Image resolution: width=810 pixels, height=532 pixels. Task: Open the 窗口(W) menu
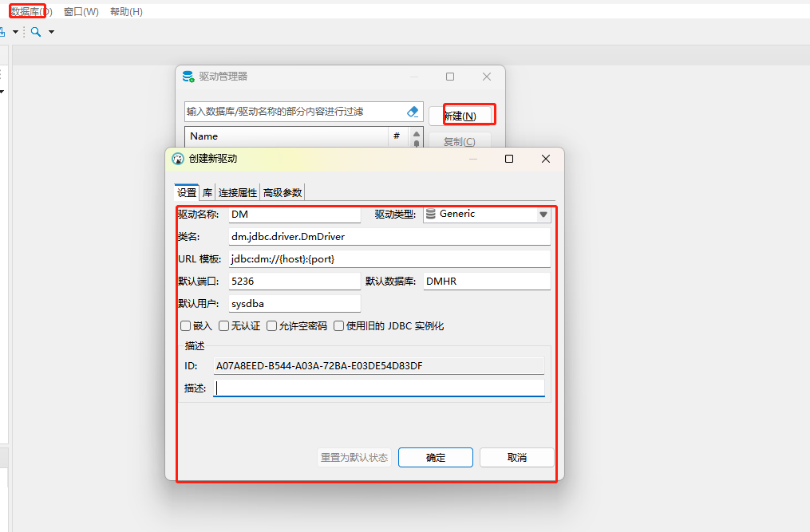click(81, 12)
